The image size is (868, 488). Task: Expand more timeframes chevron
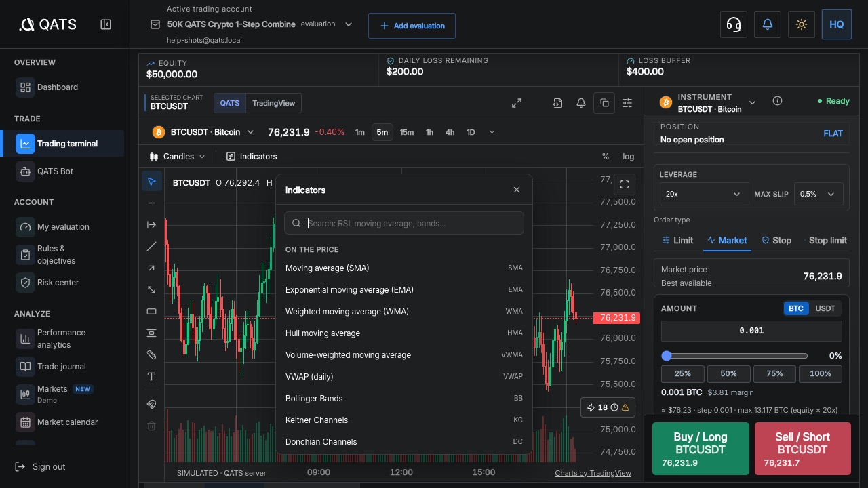[x=492, y=132]
